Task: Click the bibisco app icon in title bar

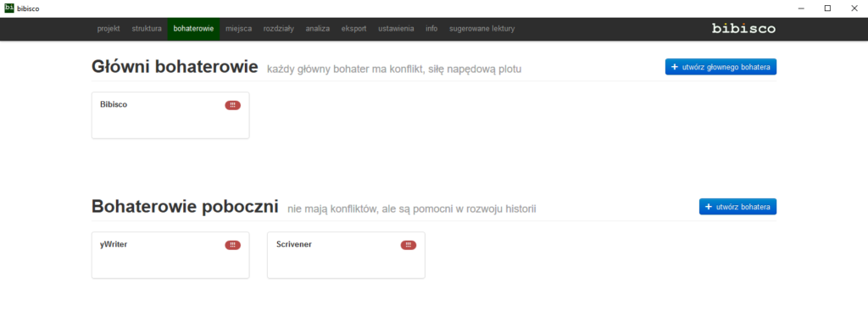Action: [8, 8]
